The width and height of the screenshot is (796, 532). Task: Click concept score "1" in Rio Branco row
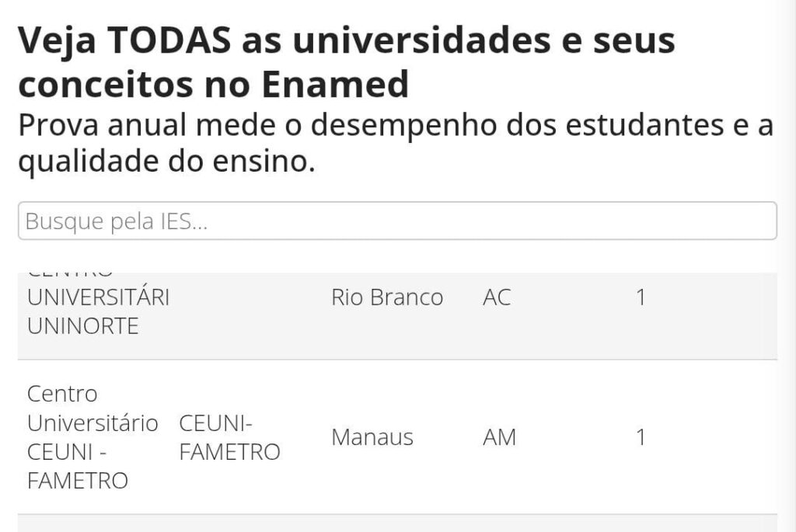[641, 297]
